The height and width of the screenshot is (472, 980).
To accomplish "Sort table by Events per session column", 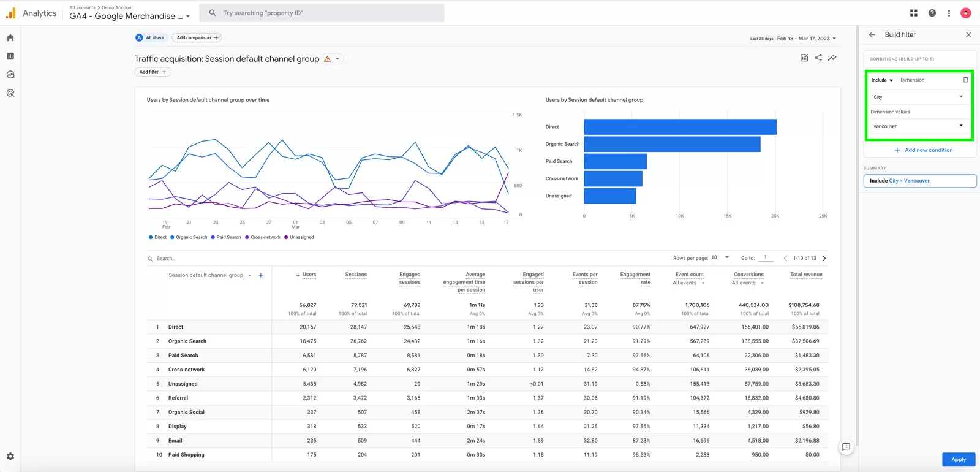I will click(x=585, y=278).
